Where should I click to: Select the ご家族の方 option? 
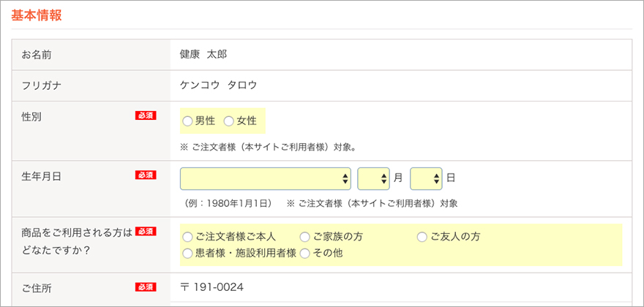(x=305, y=237)
